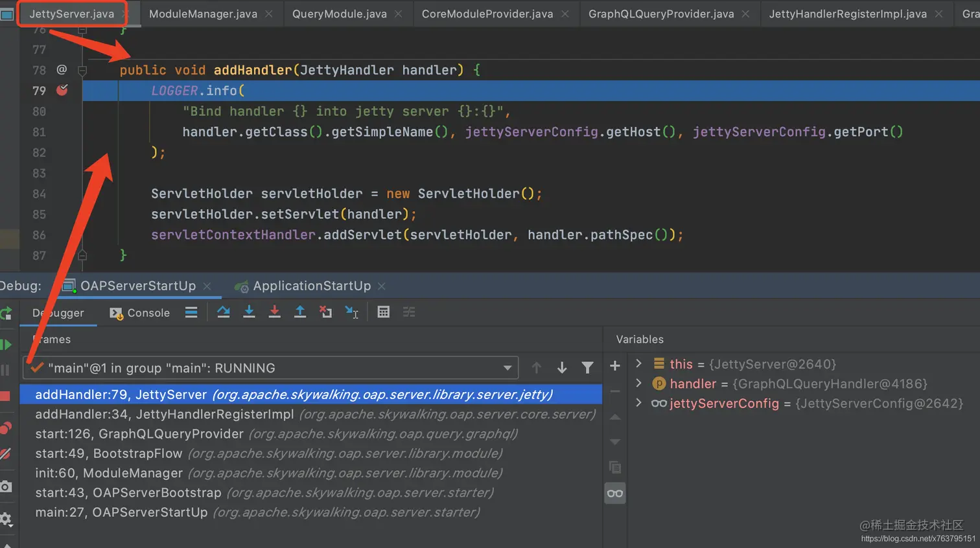Screen dimensions: 980x548
Task: Move watch down in Variables panel
Action: click(x=615, y=442)
